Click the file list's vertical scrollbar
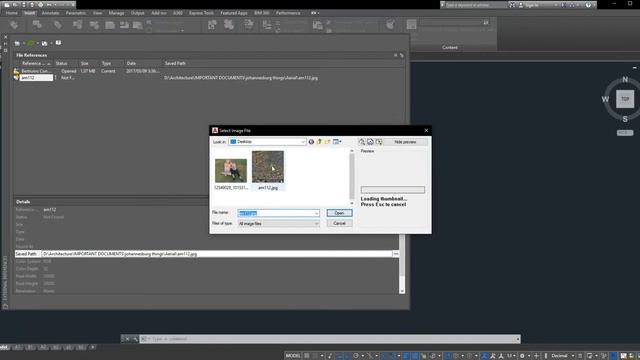Screen dimensions: 640x360 (352, 177)
